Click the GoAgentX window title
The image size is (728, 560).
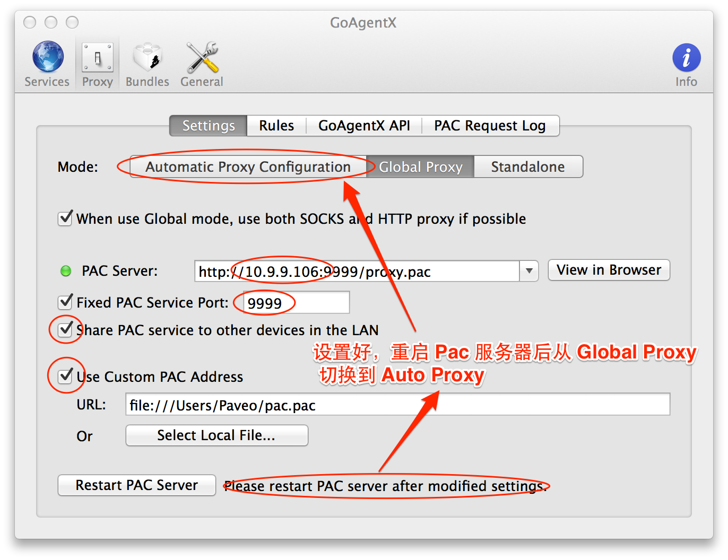pyautogui.click(x=363, y=23)
